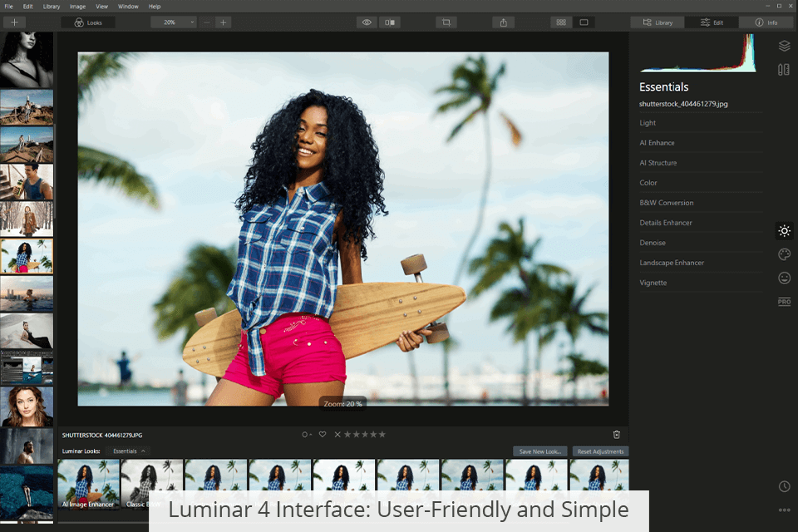The width and height of the screenshot is (798, 532).
Task: Select the PRO tools icon
Action: pyautogui.click(x=784, y=302)
